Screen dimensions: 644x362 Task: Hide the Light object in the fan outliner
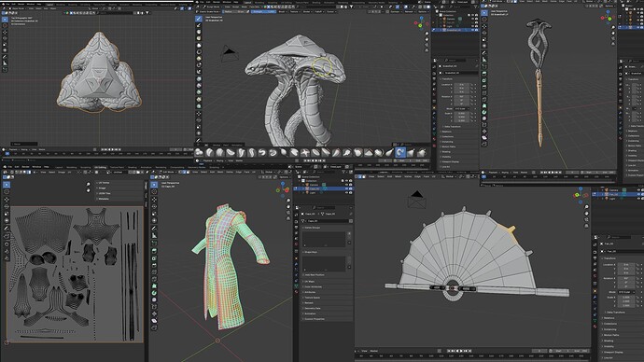[x=638, y=198]
